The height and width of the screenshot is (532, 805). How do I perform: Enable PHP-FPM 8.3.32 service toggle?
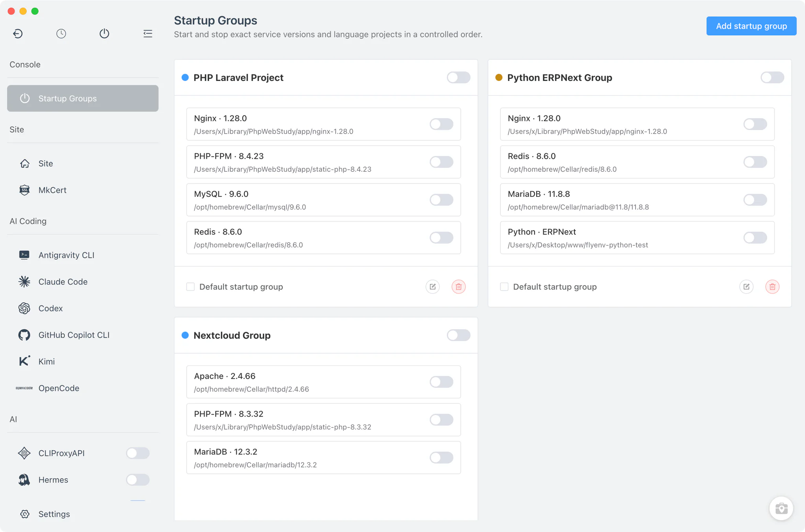(x=441, y=420)
